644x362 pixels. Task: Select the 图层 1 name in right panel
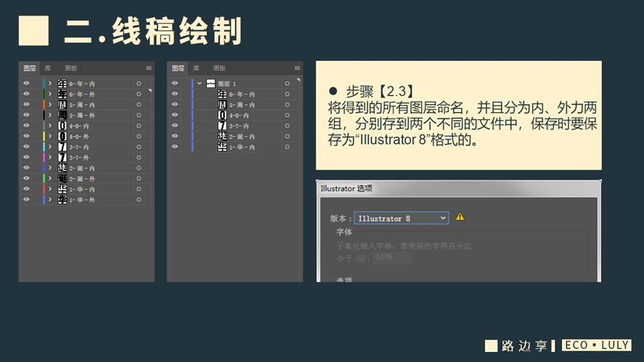point(227,84)
